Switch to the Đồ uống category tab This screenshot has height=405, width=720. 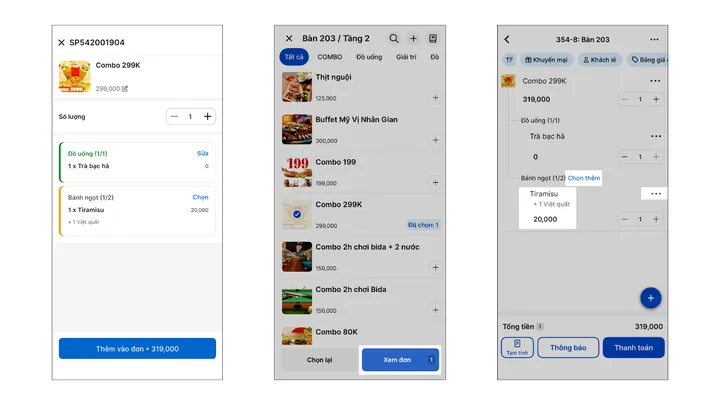pyautogui.click(x=369, y=57)
